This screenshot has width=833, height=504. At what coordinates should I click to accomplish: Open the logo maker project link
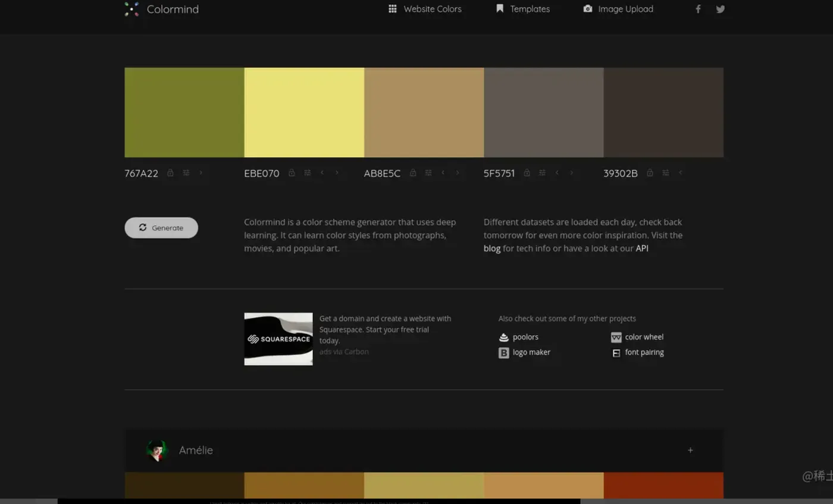pyautogui.click(x=531, y=352)
